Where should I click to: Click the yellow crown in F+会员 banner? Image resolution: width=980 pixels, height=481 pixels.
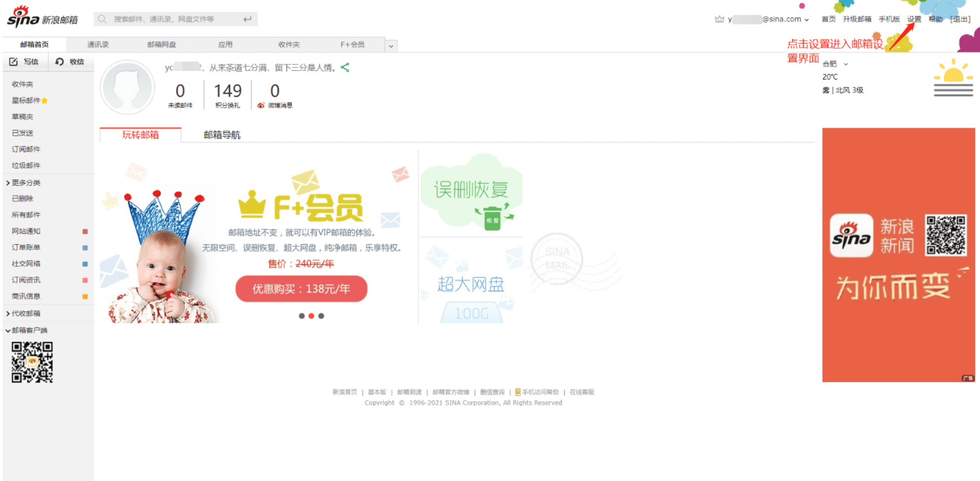252,204
